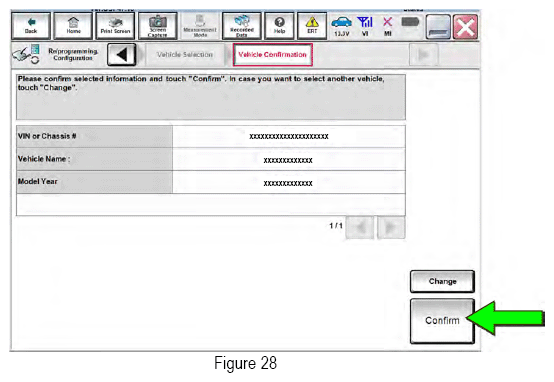554x382 pixels.
Task: Click the VI signal status icon
Action: (x=365, y=27)
